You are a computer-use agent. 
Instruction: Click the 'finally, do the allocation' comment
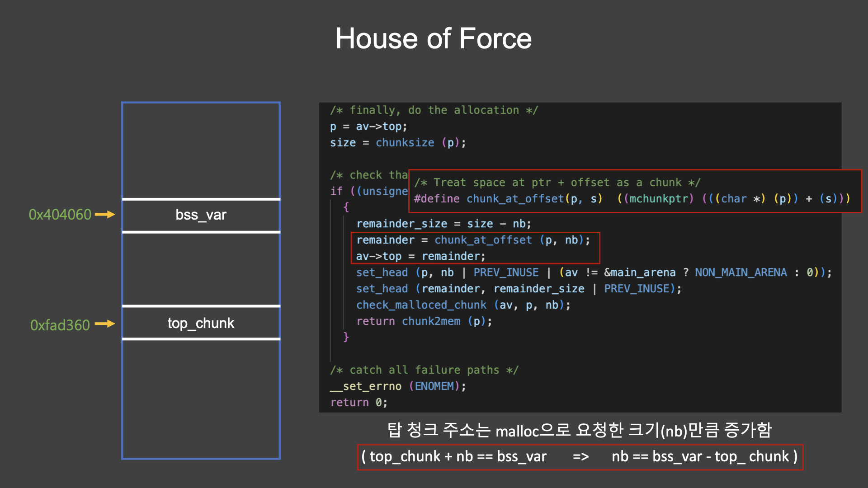pos(434,110)
